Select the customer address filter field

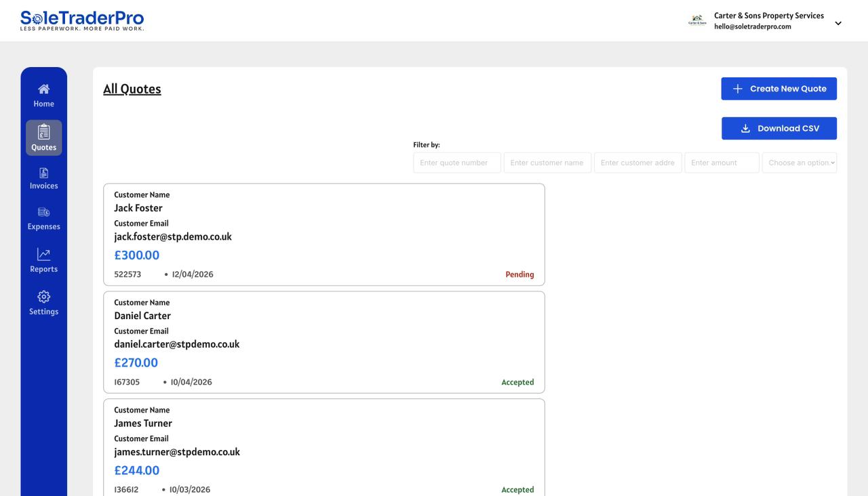click(637, 163)
